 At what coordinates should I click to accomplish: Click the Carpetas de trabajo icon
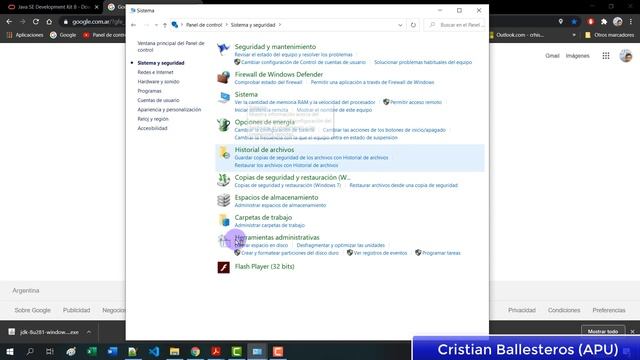(223, 220)
